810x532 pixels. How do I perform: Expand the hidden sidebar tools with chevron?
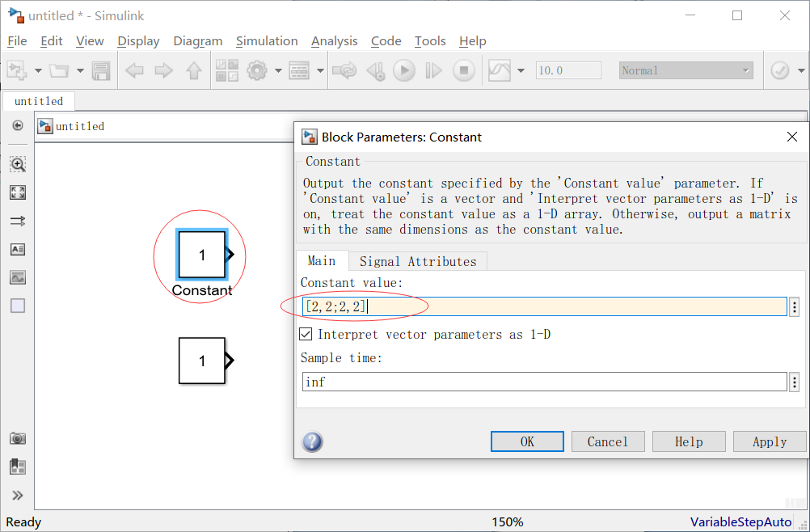tap(18, 495)
